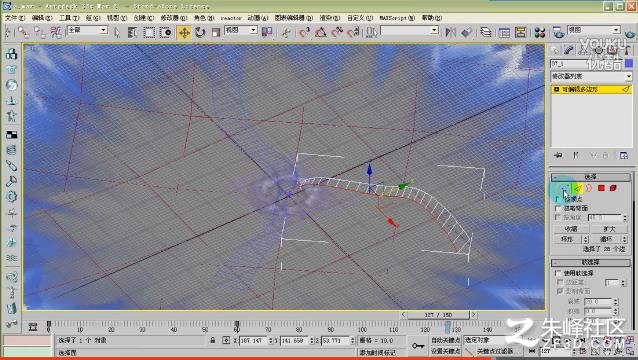638x360 pixels.
Task: Open the Material Editor spheres icon
Action: pos(540,33)
